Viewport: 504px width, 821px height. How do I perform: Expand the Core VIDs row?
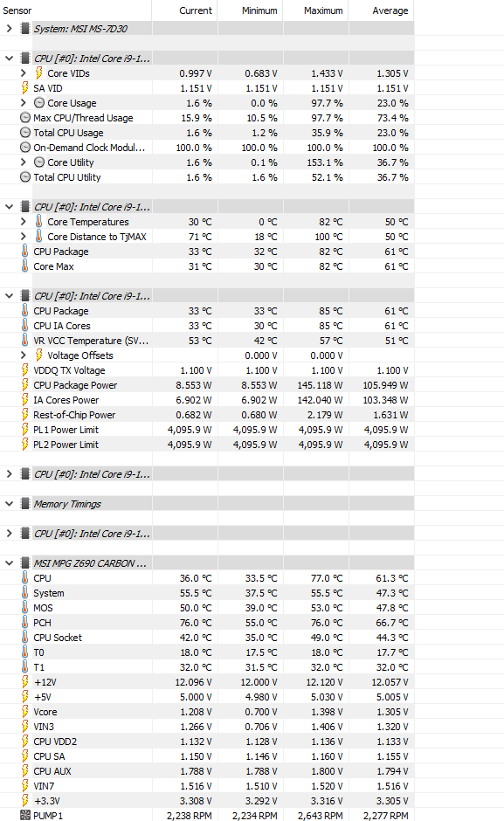23,73
